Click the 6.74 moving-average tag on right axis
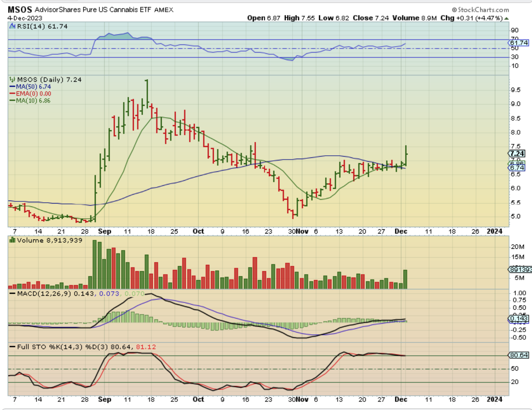 point(517,168)
